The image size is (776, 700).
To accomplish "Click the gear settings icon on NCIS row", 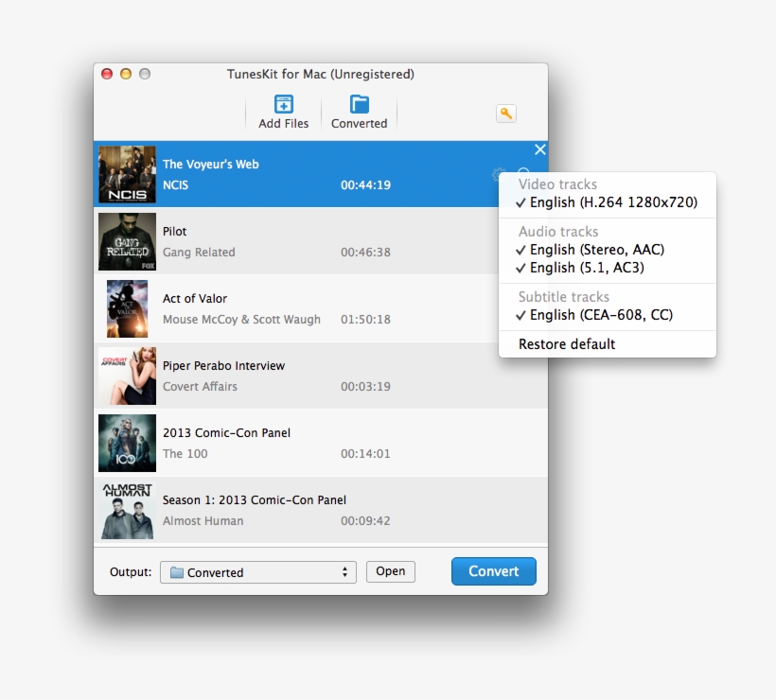I will [x=497, y=174].
